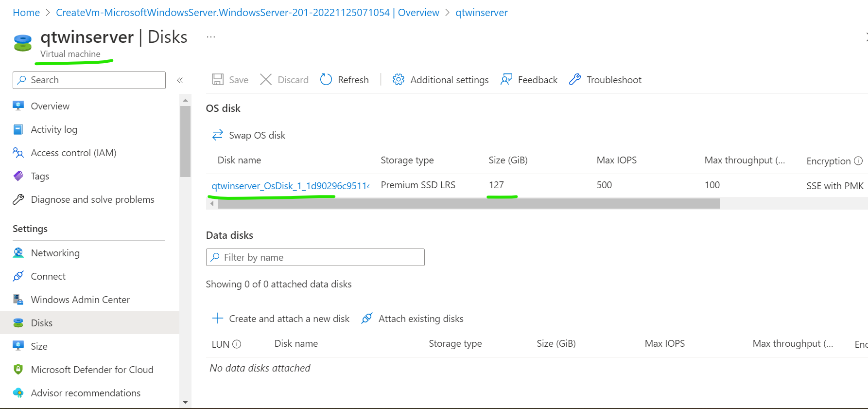Click the Overview monitor icon in sidebar
Screen dimensions: 868x409
pos(18,106)
